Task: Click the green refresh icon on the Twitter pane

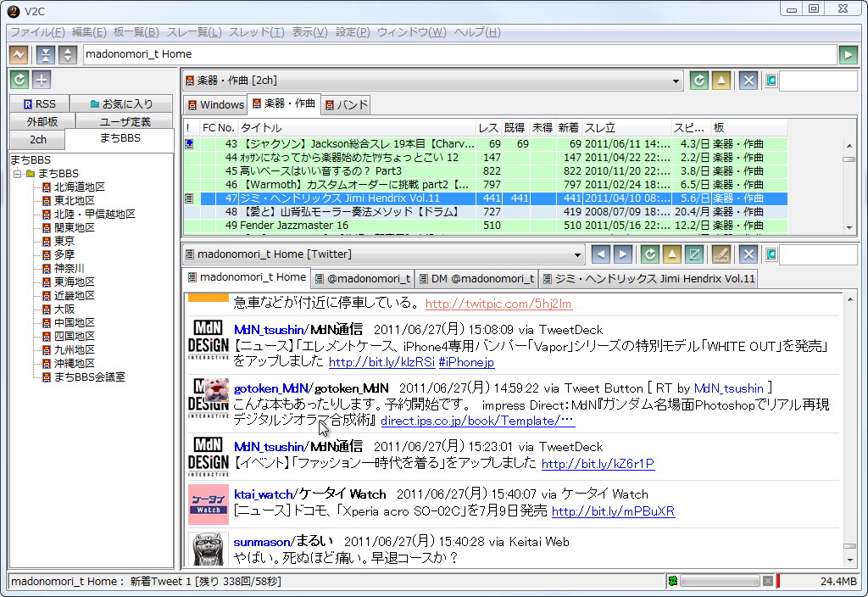Action: [x=649, y=254]
